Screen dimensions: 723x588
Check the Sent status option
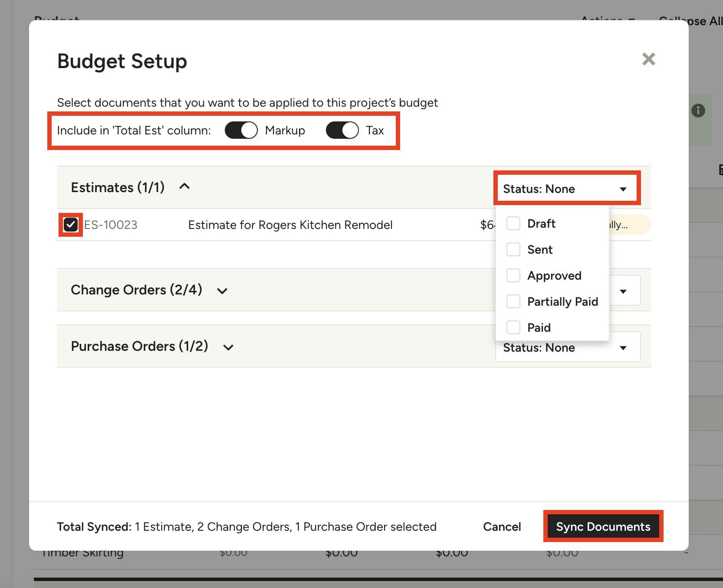tap(513, 250)
